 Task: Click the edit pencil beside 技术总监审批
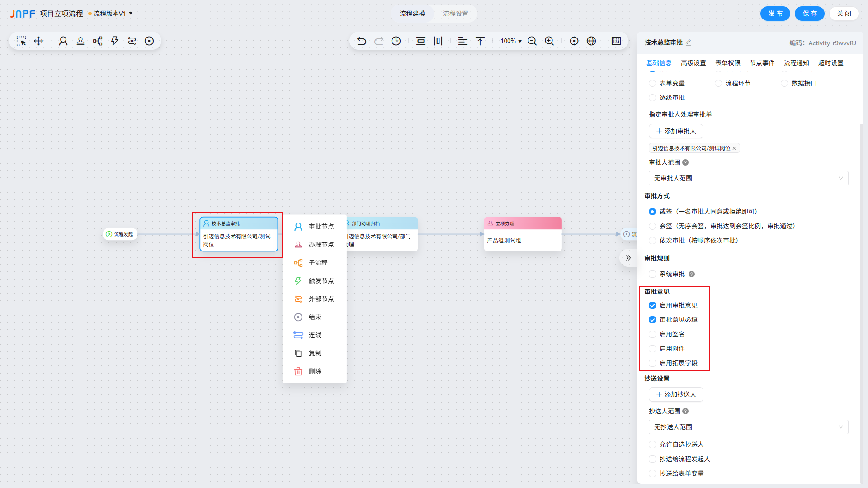point(689,43)
